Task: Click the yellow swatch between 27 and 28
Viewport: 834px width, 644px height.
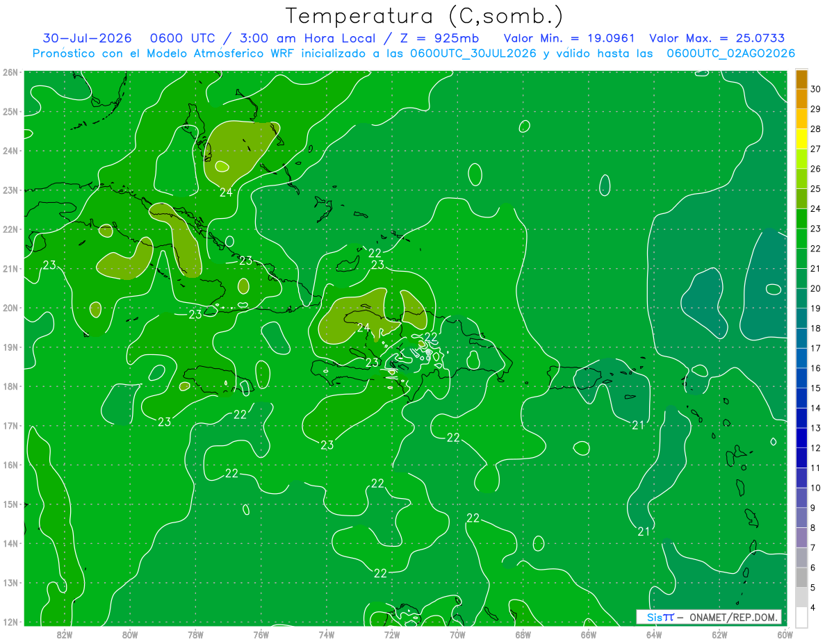Action: (x=801, y=139)
